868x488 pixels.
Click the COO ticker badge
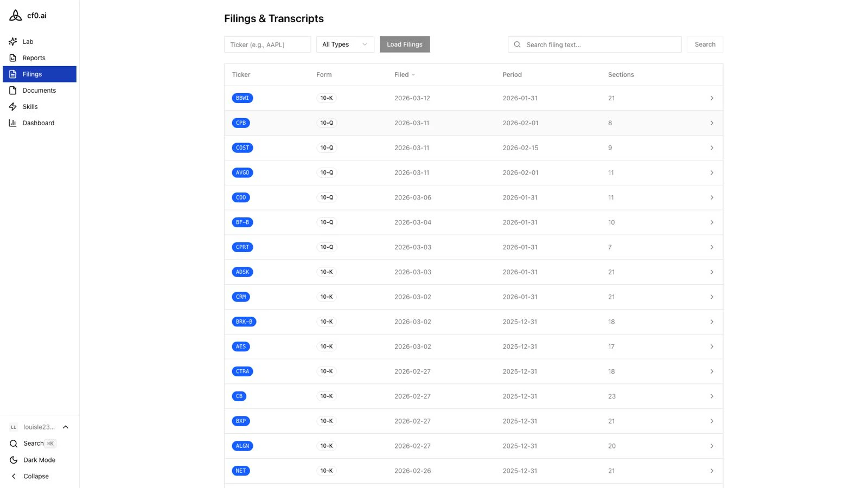click(x=241, y=198)
